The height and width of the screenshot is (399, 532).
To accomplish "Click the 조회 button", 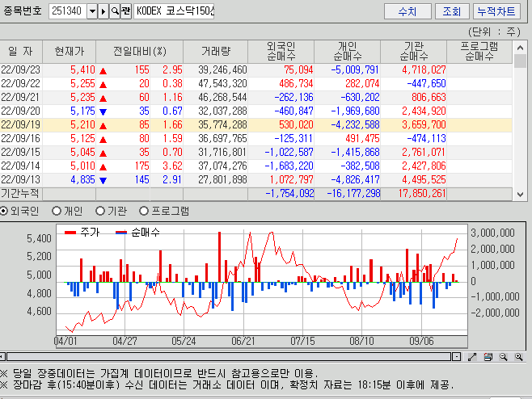I will (x=452, y=11).
